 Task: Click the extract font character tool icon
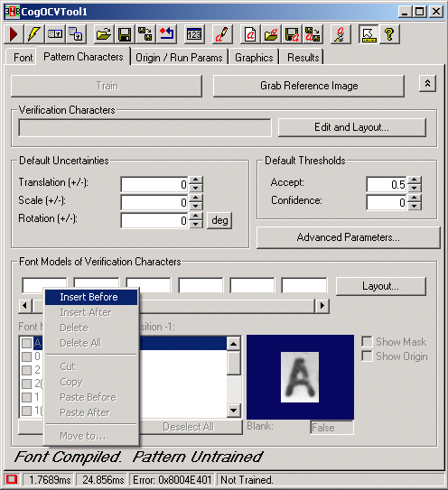tap(341, 34)
